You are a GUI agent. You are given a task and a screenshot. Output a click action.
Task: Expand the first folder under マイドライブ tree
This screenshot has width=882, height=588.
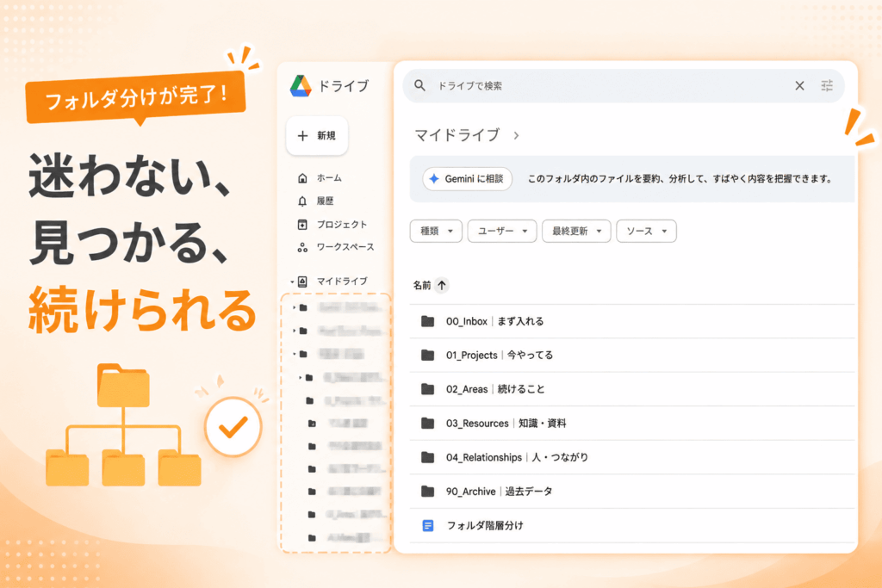click(x=295, y=307)
